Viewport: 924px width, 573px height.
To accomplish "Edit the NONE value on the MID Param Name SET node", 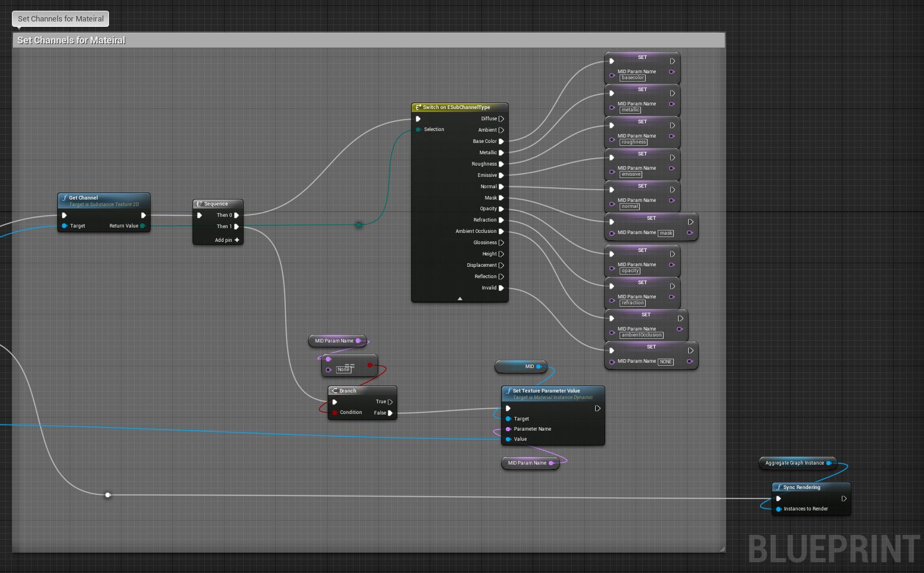I will (x=665, y=362).
